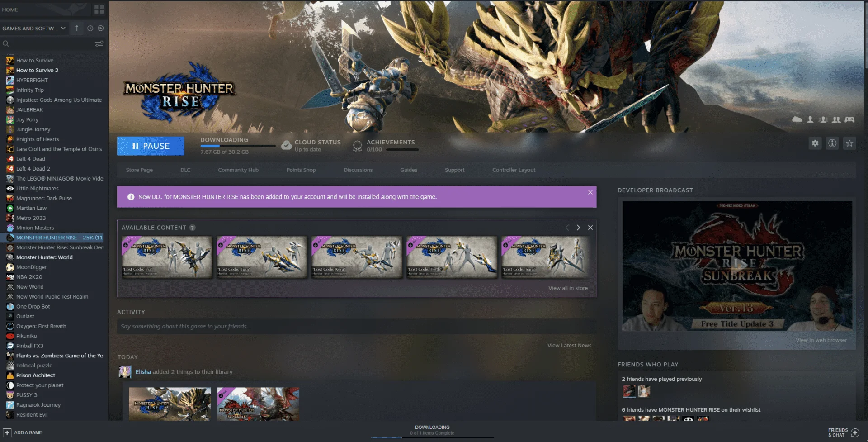868x442 pixels.
Task: Pause the Monster Hunter Rise download
Action: tap(151, 146)
